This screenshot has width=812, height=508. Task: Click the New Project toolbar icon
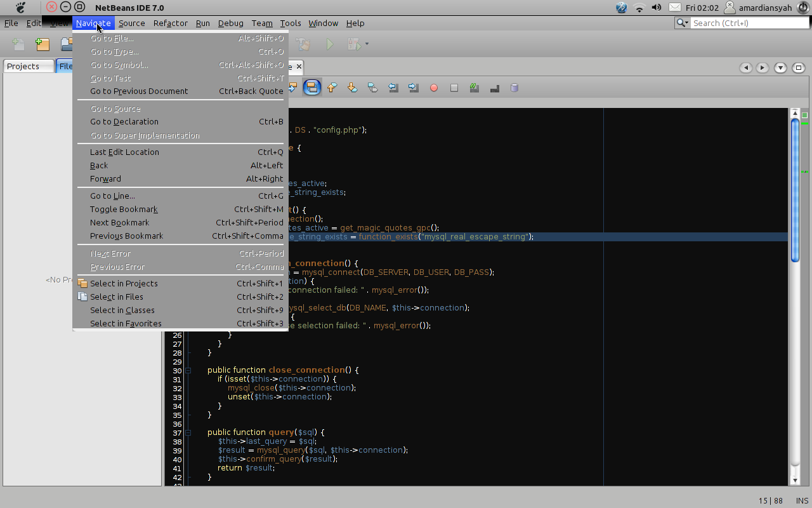pyautogui.click(x=43, y=44)
